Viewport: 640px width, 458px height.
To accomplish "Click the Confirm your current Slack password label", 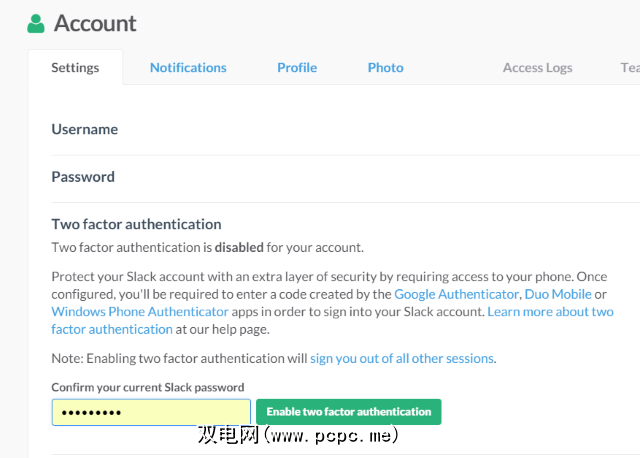I will [148, 387].
